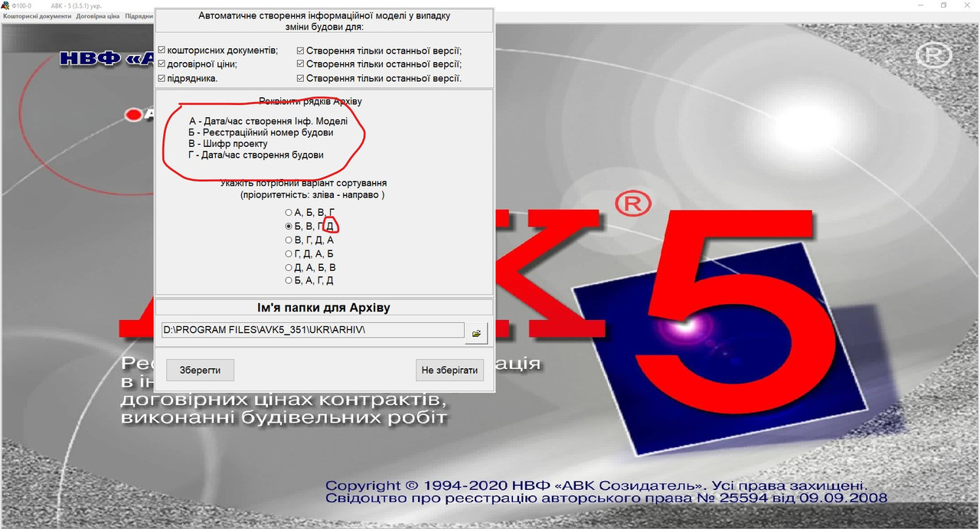Select sort order 'В, Г, Д, А'
This screenshot has height=529, width=980.
point(289,240)
